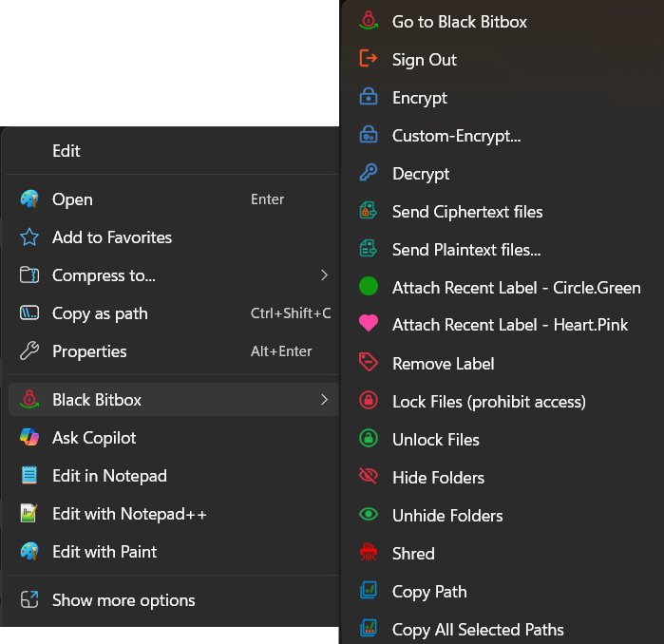This screenshot has width=664, height=644.
Task: Choose Edit at the top of context menu
Action: coord(66,151)
